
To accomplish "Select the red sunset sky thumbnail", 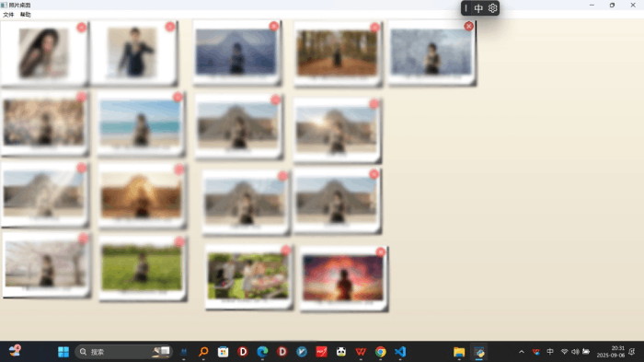I will [x=343, y=277].
